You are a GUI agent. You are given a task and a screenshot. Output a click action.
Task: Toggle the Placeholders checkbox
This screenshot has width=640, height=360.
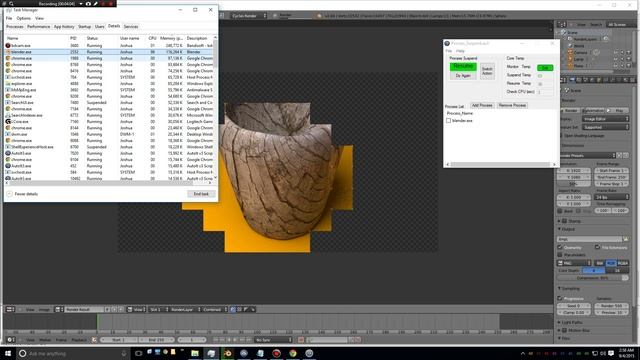pyautogui.click(x=560, y=255)
